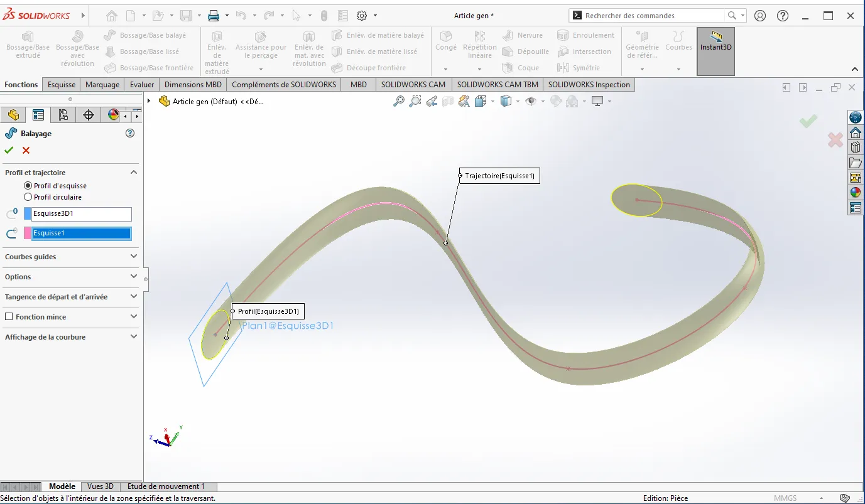The image size is (865, 504).
Task: Open the SOLIDWORKS help question icon
Action: tap(783, 16)
